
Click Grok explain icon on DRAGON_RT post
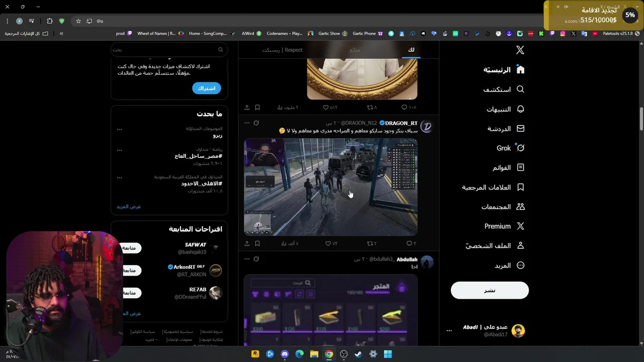[x=256, y=123]
